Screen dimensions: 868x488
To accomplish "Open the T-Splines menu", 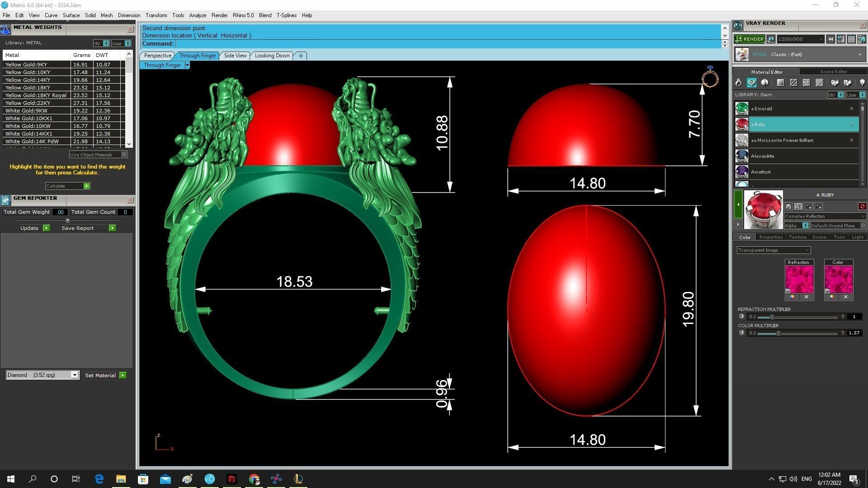I will (287, 15).
